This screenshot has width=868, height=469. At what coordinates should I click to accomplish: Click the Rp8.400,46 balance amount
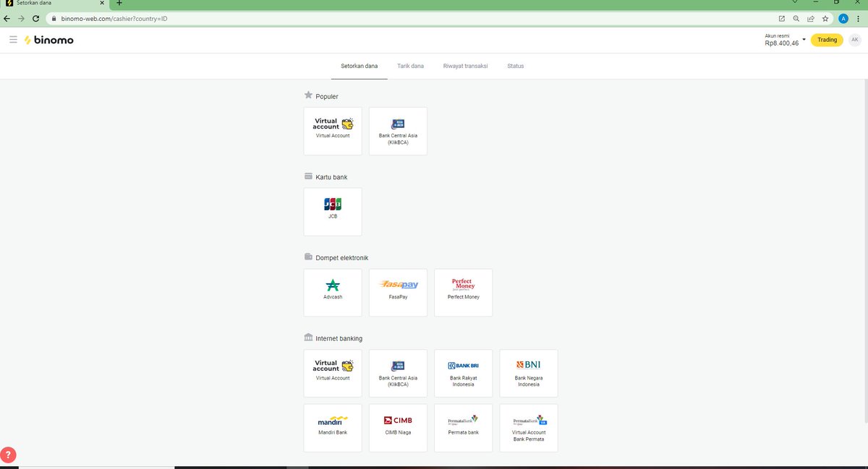click(781, 43)
